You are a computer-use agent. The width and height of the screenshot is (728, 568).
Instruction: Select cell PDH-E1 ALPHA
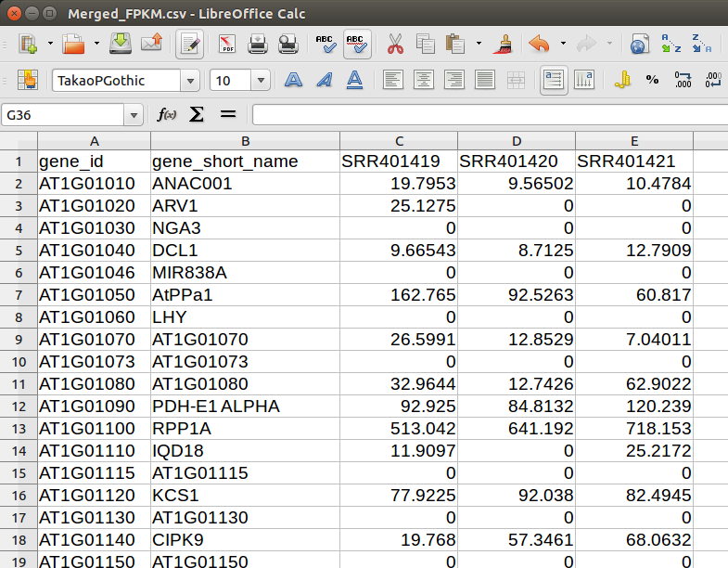(245, 407)
